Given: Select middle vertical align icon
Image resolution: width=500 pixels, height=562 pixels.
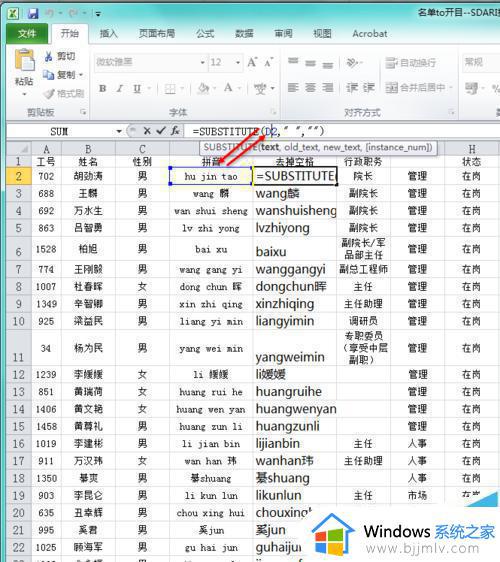Looking at the screenshot, I should [310, 63].
